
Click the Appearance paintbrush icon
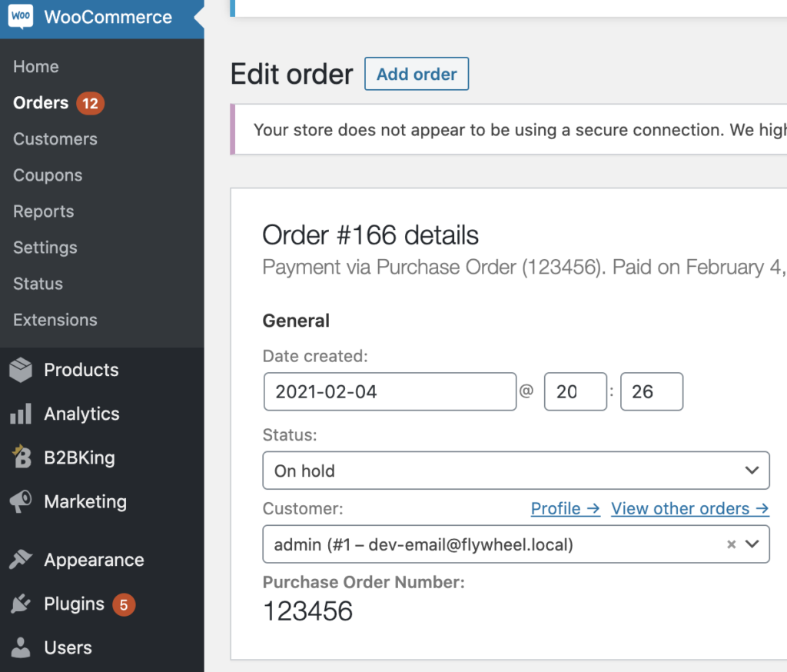point(21,560)
